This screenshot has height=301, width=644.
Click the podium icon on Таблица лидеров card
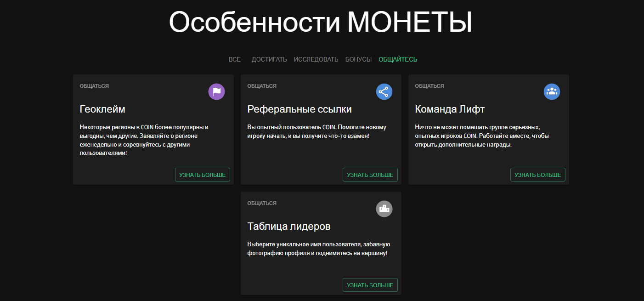384,209
